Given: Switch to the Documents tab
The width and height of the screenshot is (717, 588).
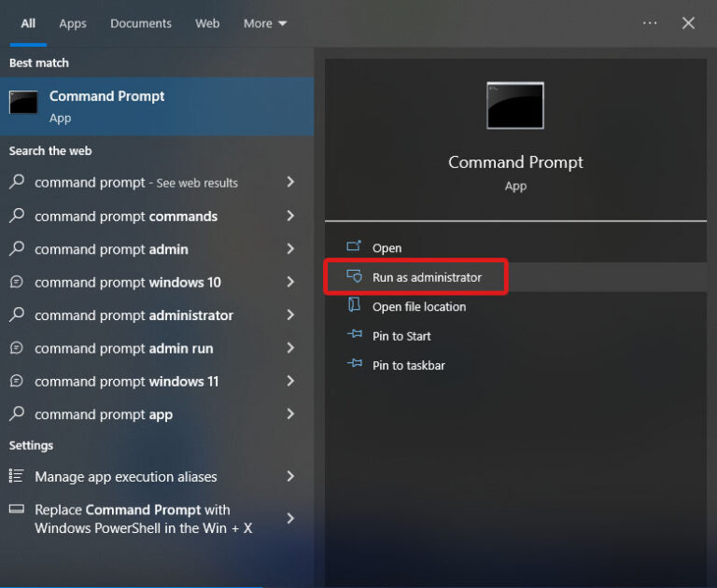Looking at the screenshot, I should click(141, 23).
